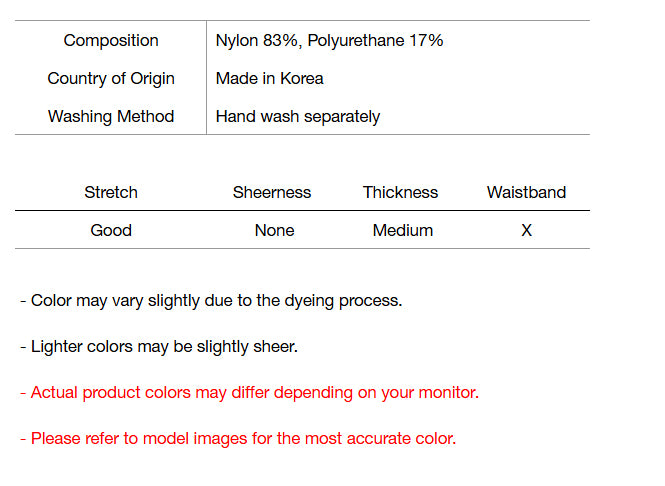665x486 pixels.
Task: Click the Sheerness column header
Action: click(272, 193)
